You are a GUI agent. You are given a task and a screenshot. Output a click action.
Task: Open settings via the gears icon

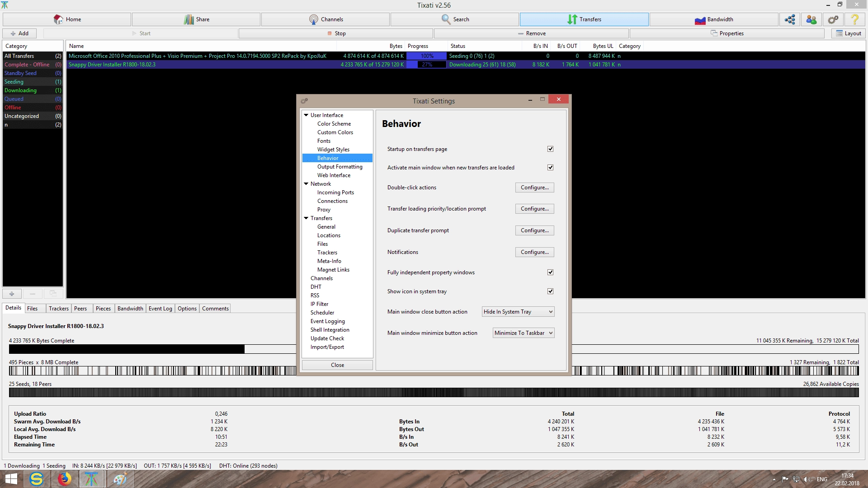tap(833, 19)
